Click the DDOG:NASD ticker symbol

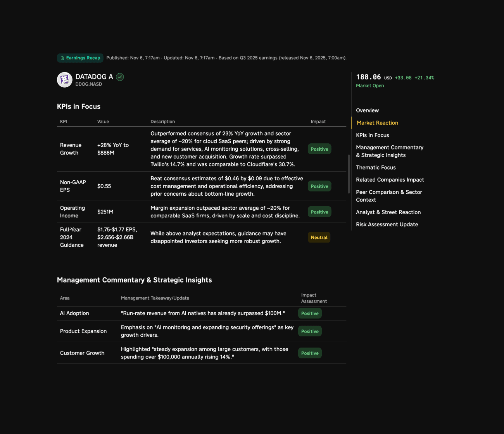click(x=89, y=84)
